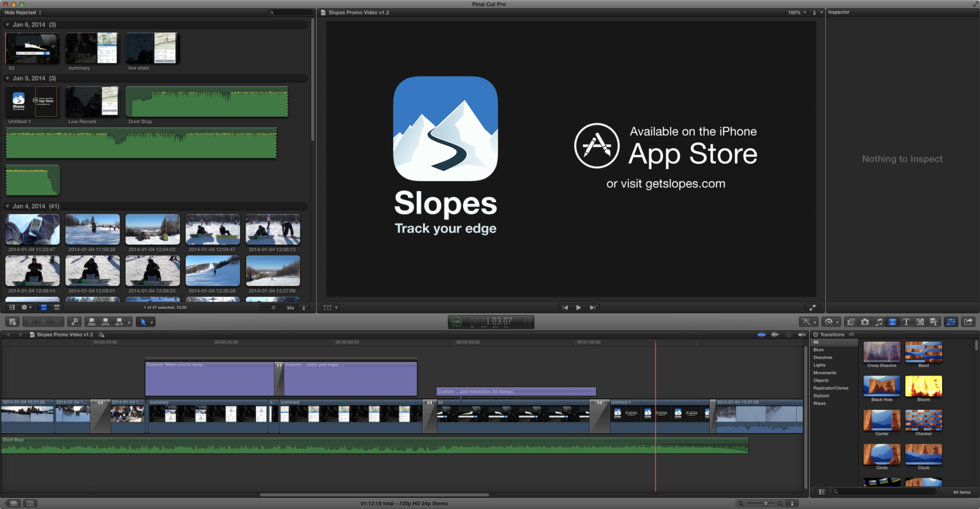
Task: Switch browser to filmstrip view
Action: [x=43, y=307]
